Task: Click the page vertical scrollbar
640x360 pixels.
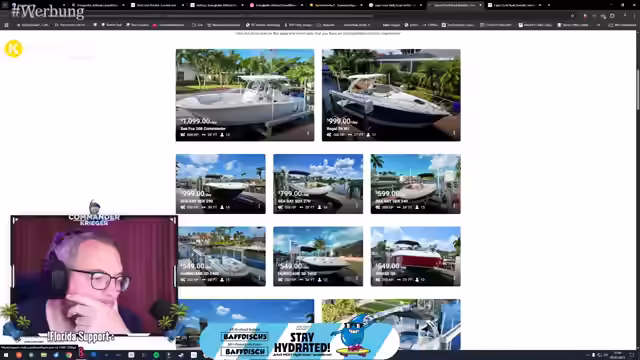Action: click(x=637, y=89)
